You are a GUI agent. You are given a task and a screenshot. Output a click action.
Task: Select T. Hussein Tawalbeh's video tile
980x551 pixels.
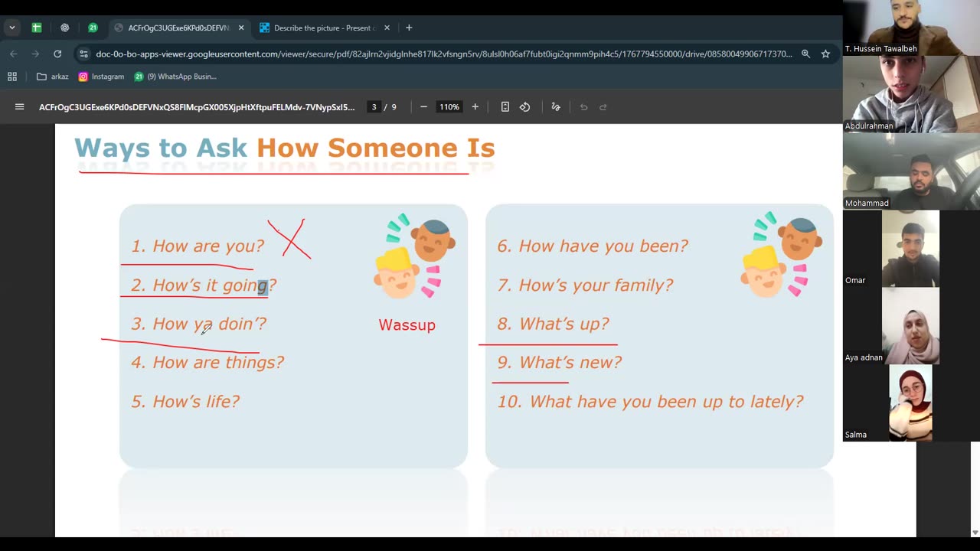tap(911, 28)
